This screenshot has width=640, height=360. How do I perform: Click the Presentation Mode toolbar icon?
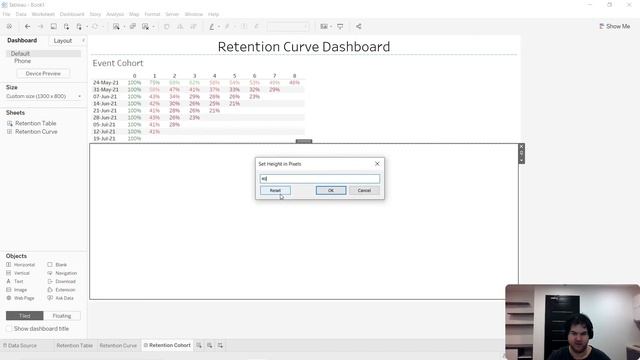coord(340,27)
